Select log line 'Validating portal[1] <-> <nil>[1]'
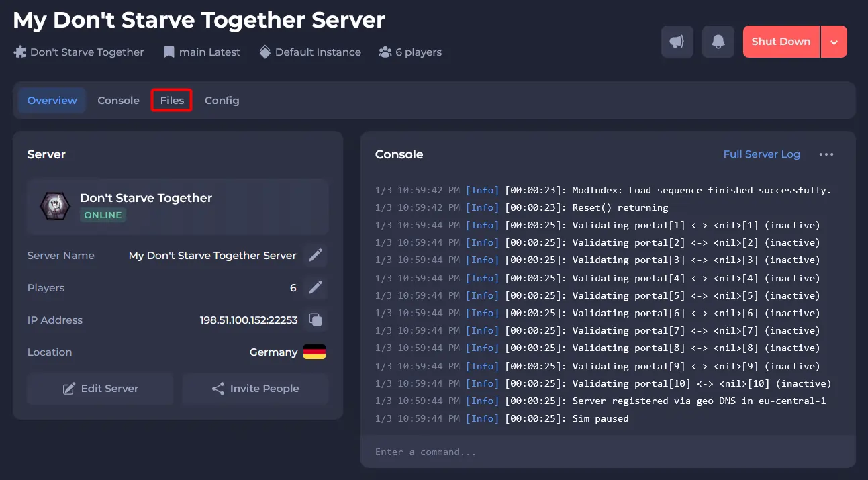868x480 pixels. coord(597,225)
